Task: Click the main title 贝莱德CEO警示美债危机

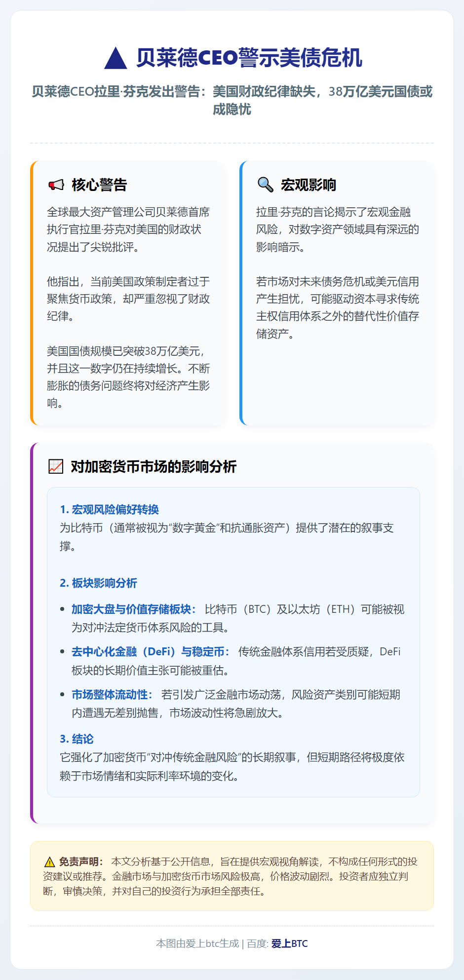Action: click(x=249, y=58)
